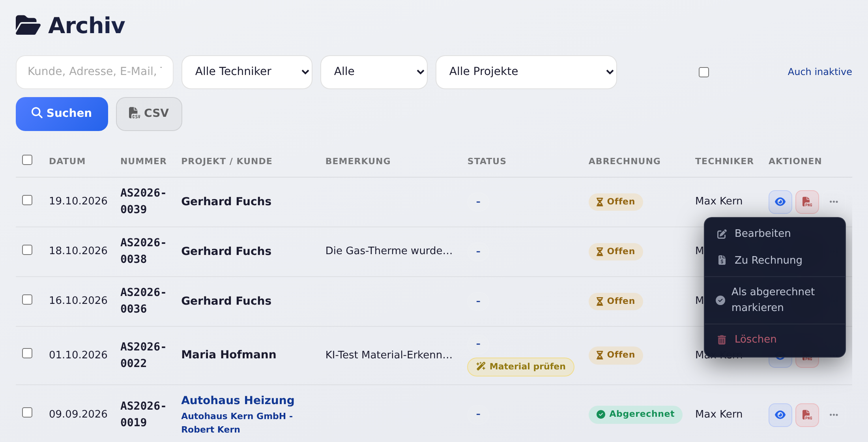The image size is (868, 442).
Task: Export AS2026-0039 as PNG file
Action: (807, 202)
